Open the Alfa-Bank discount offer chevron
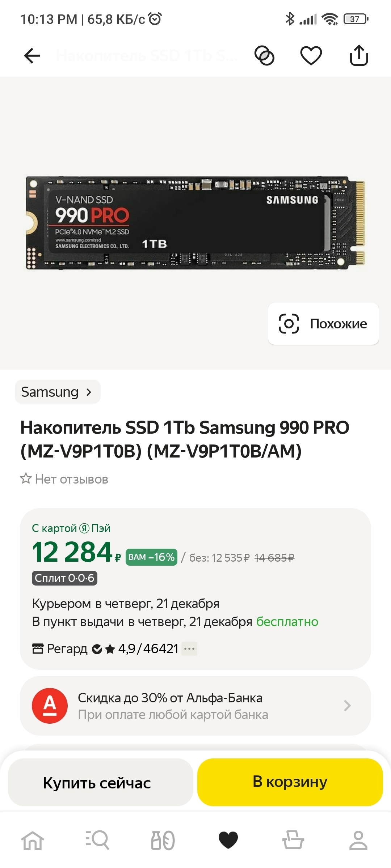This screenshot has height=868, width=391. coord(347,705)
